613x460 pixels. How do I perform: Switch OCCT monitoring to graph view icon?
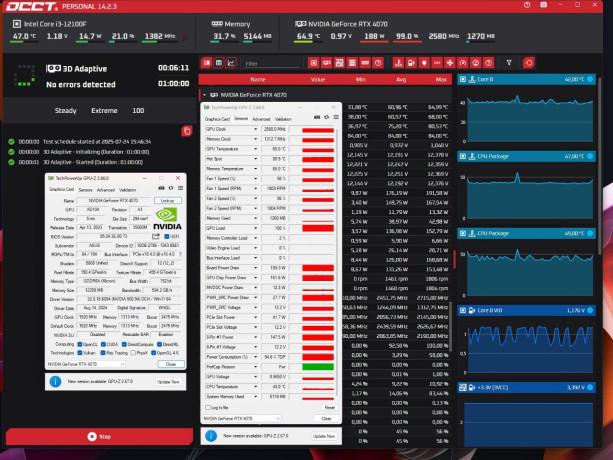231,63
